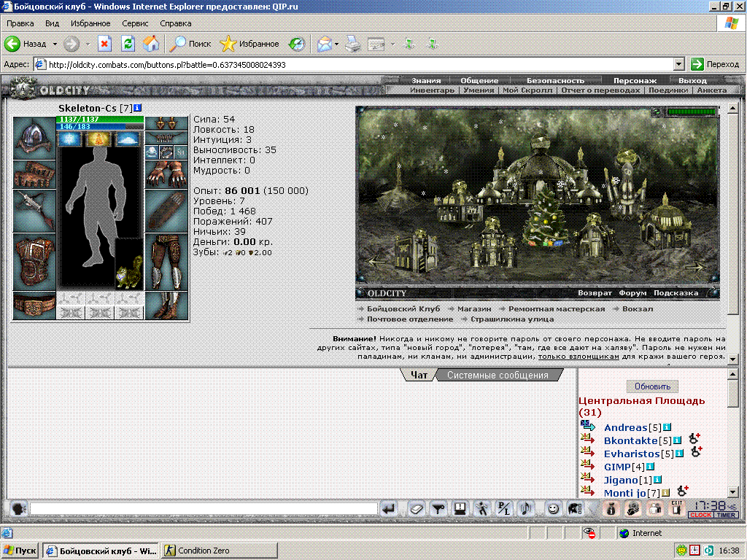
Task: Click the running man icon in chat bar
Action: click(x=482, y=509)
